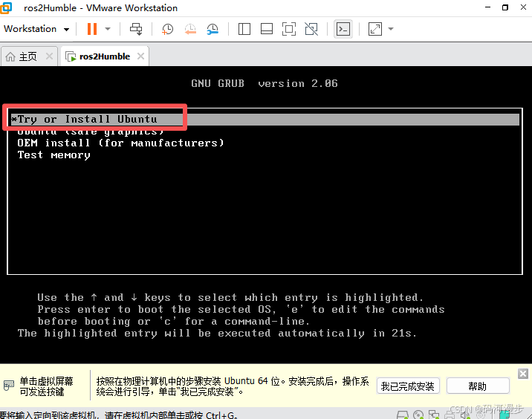Click the GNU GRUB version 2.06 header text
532x419 pixels.
point(265,83)
